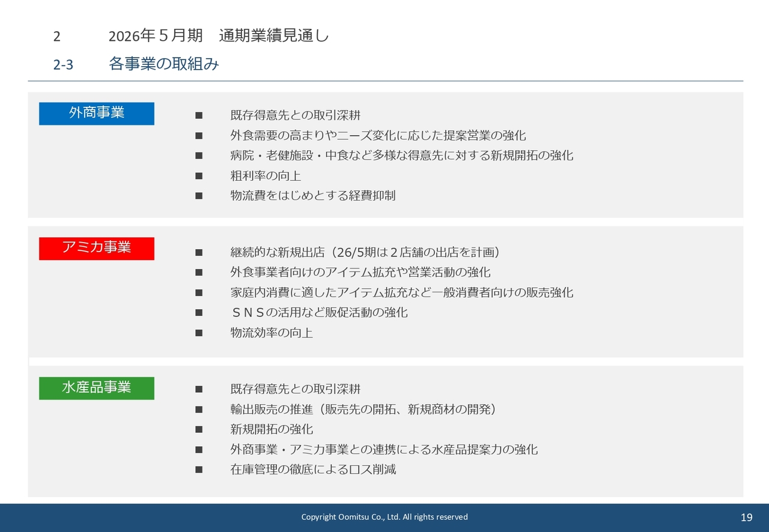Click the Copyright Oomitsu Co., Ltd. footer

point(384,517)
